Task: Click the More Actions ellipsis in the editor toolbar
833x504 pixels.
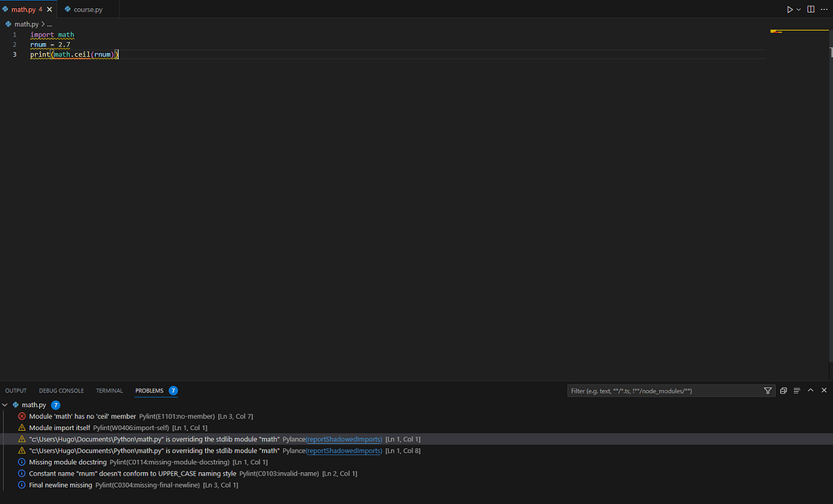Action: [x=824, y=9]
